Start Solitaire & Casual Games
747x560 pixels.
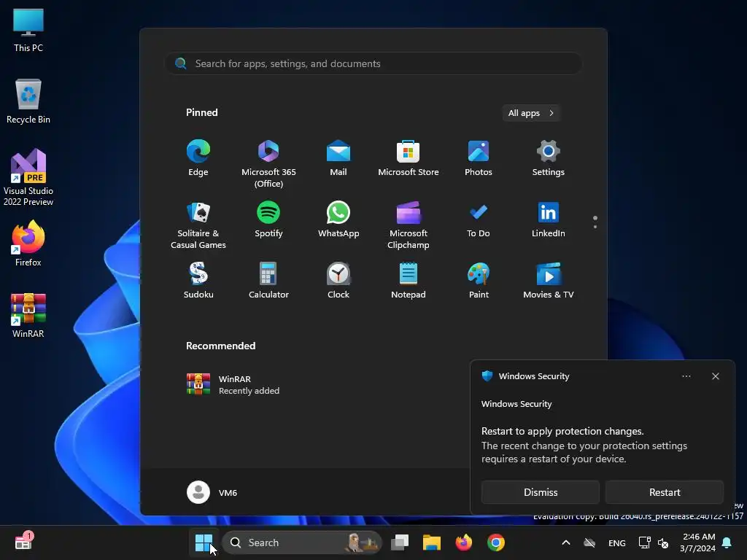click(198, 225)
